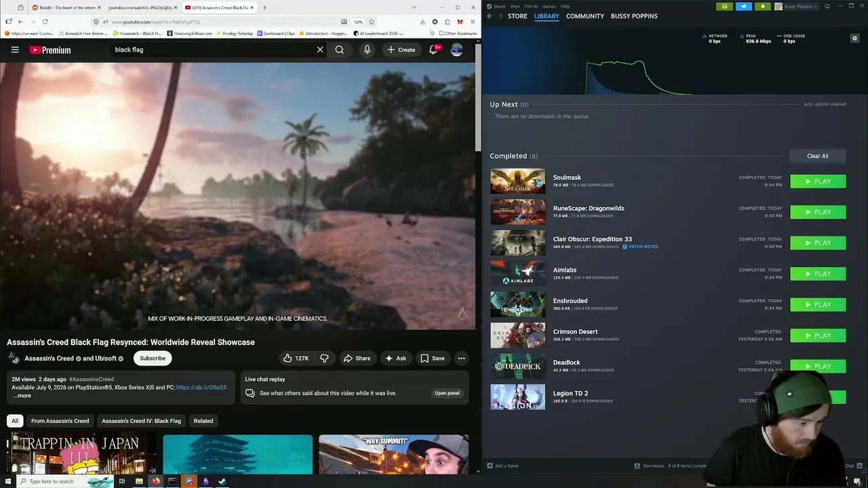Open the Steam menu in menu bar
Screen dimensions: 868x488
point(497,6)
